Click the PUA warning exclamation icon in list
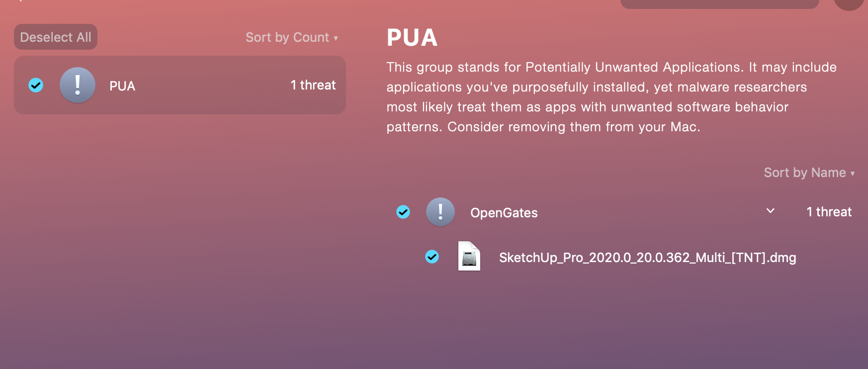 coord(78,85)
